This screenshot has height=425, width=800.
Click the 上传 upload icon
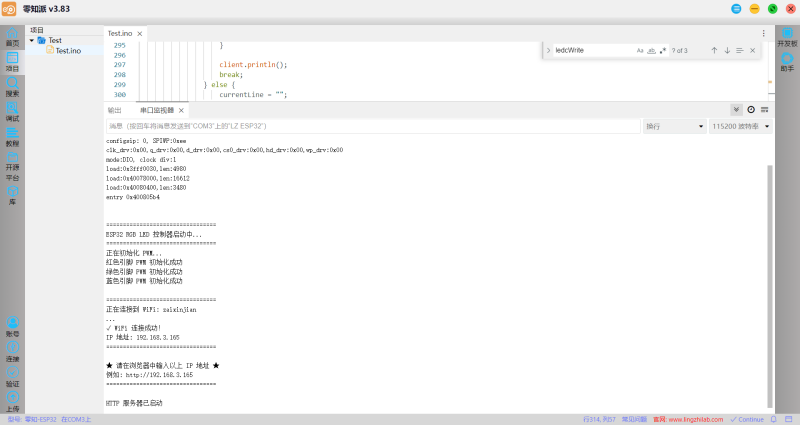point(12,402)
